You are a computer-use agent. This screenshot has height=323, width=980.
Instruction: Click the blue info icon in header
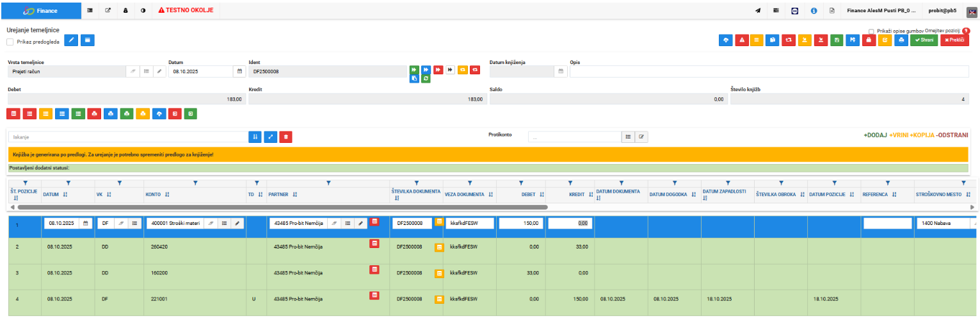click(x=814, y=10)
